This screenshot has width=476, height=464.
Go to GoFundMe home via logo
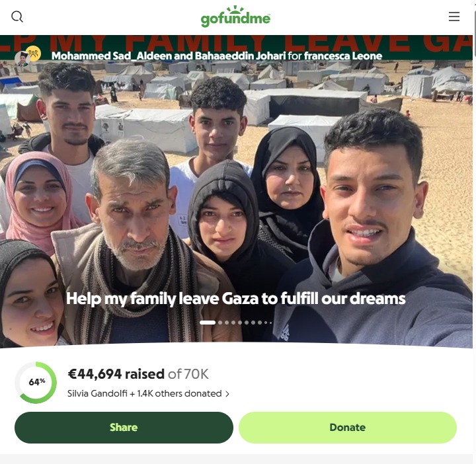click(235, 17)
